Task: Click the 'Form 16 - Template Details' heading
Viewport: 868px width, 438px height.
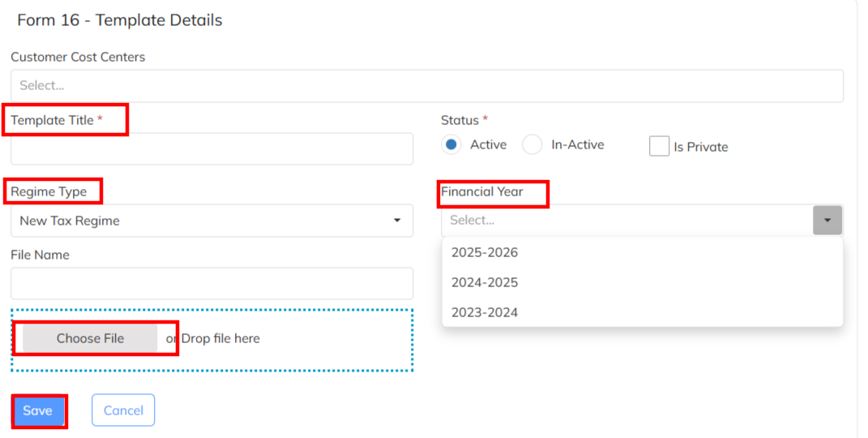Action: pos(120,20)
